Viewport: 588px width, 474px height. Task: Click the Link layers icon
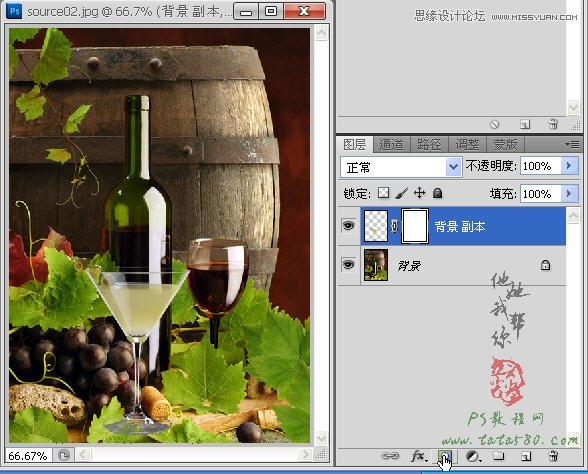(x=390, y=456)
